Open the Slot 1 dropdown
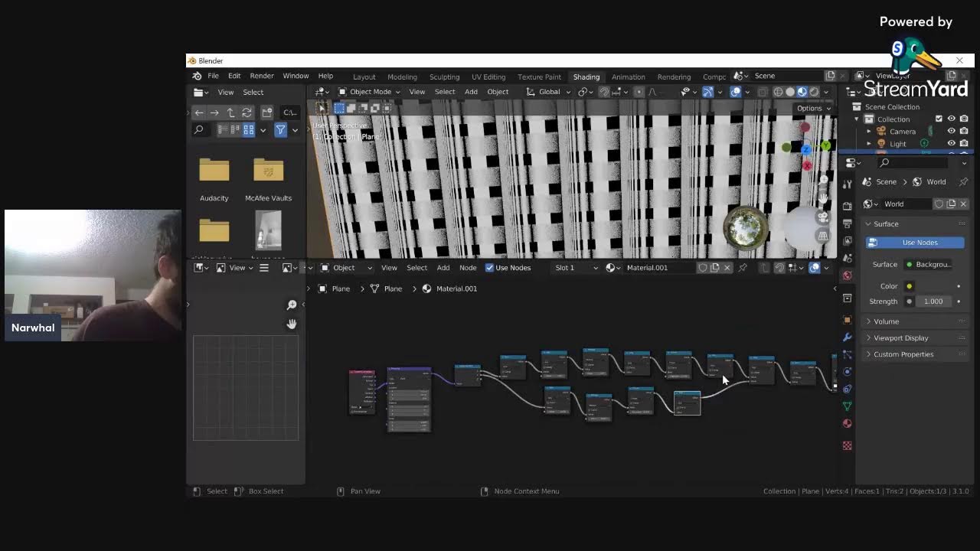The height and width of the screenshot is (551, 980). pyautogui.click(x=576, y=268)
